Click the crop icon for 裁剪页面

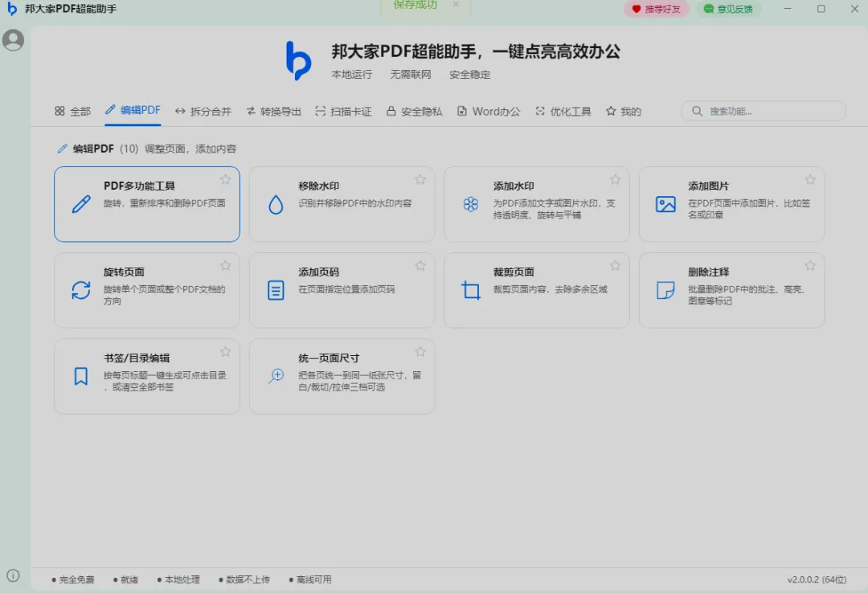coord(470,290)
